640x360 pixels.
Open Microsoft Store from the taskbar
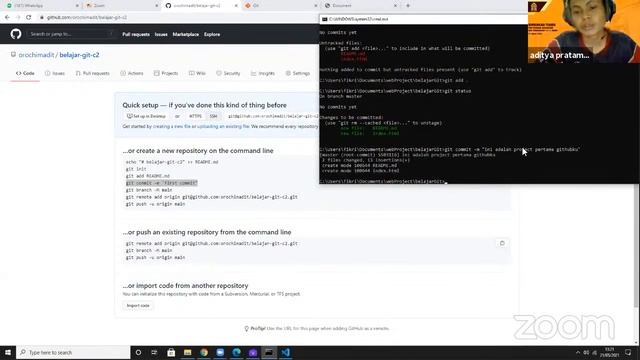pos(171,352)
